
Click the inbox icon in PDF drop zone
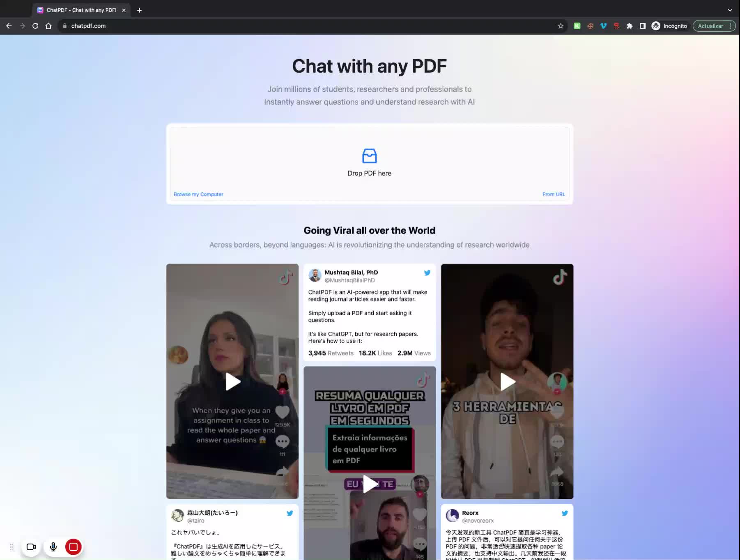[x=369, y=156]
